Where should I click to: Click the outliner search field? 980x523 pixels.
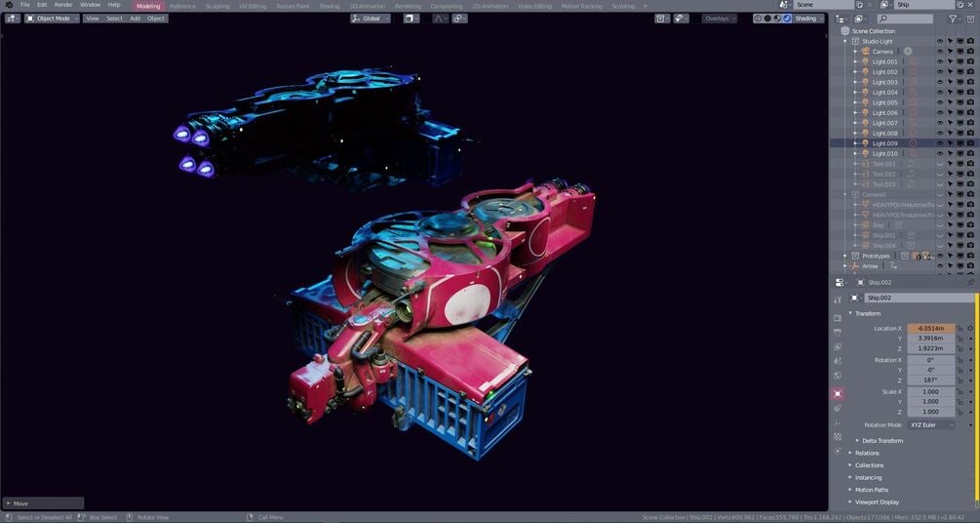point(904,19)
